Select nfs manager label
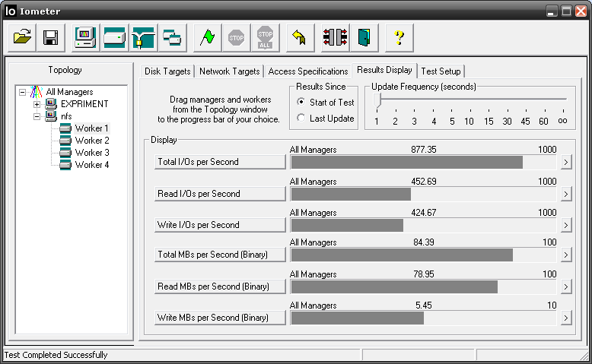Screen dimensions: 592x364 (66, 116)
